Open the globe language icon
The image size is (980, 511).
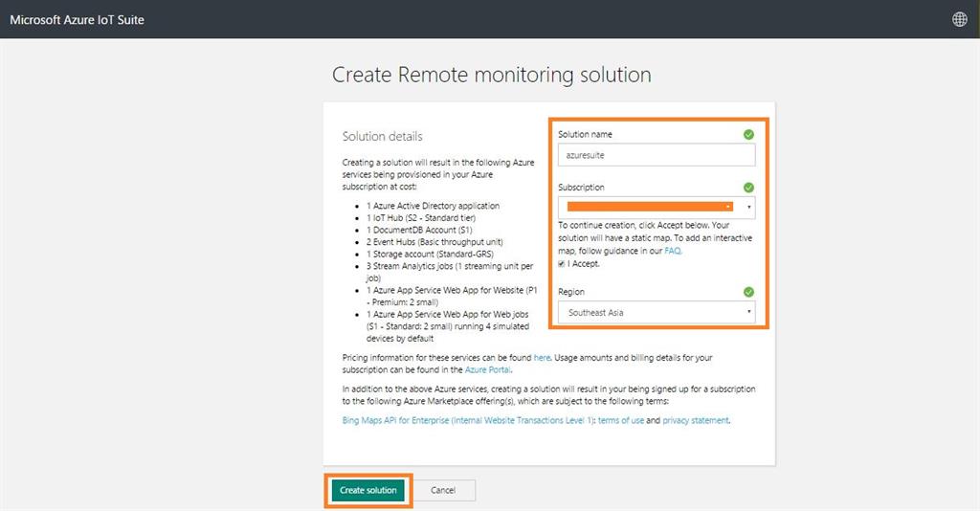pyautogui.click(x=959, y=19)
